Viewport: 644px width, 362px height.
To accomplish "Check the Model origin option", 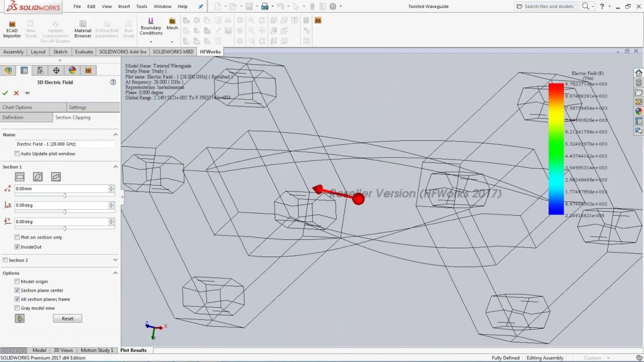I will (x=17, y=282).
